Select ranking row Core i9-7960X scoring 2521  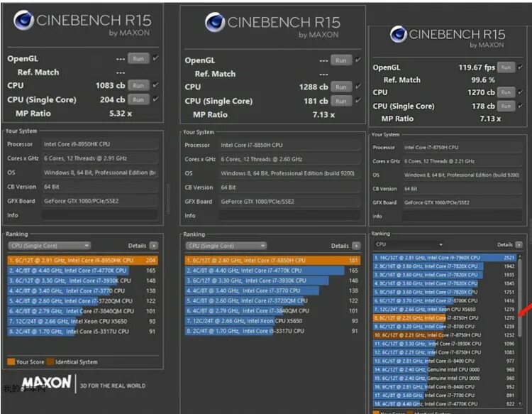point(445,258)
